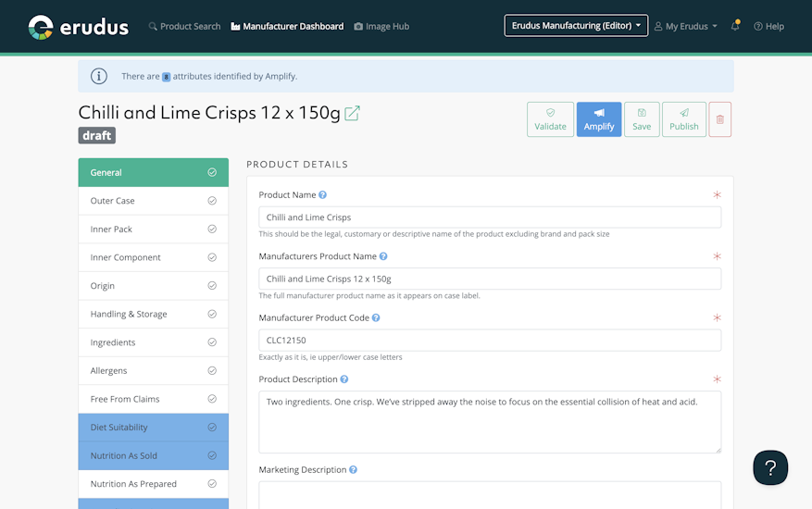Image resolution: width=812 pixels, height=509 pixels.
Task: Open Manufacturer Dashboard
Action: point(287,27)
